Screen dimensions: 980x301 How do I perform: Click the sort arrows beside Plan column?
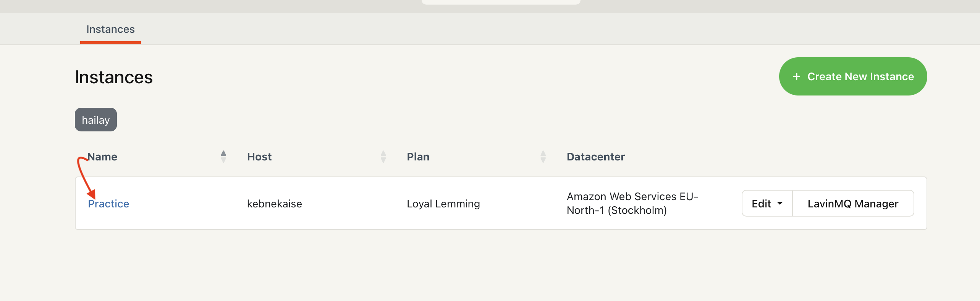pos(543,157)
